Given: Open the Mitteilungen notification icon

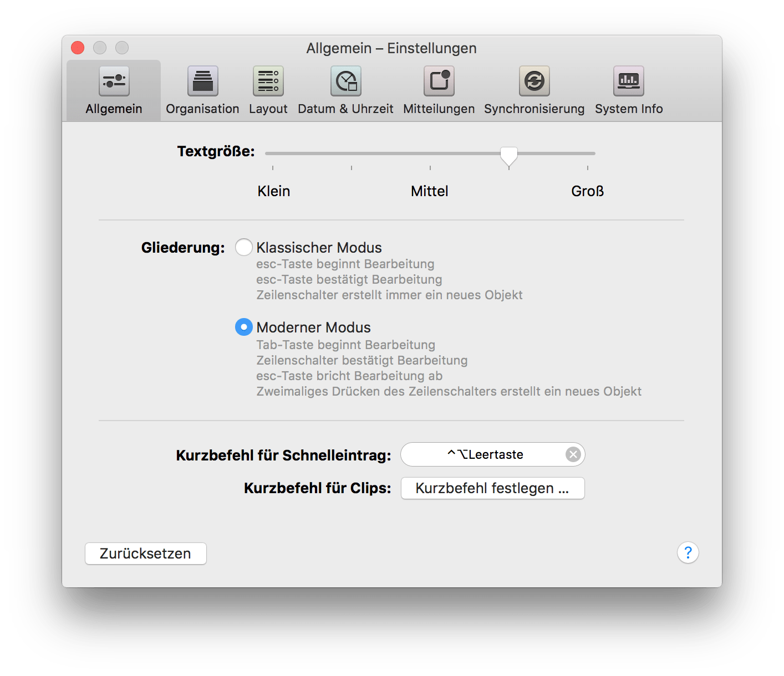Looking at the screenshot, I should tap(439, 81).
